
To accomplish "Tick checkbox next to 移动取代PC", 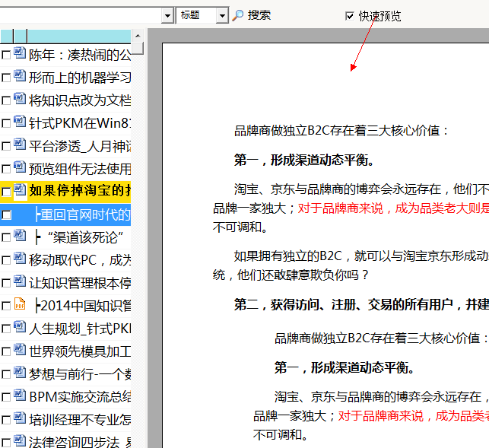I will coord(6,260).
